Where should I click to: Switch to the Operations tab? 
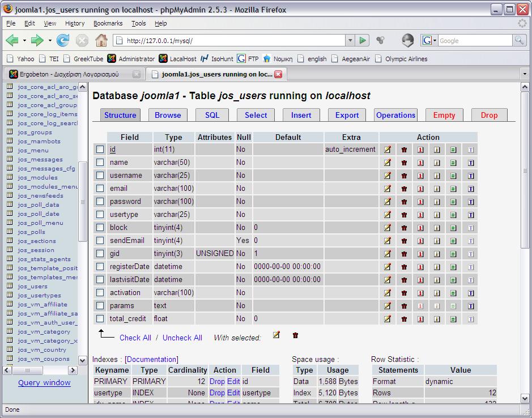[395, 115]
